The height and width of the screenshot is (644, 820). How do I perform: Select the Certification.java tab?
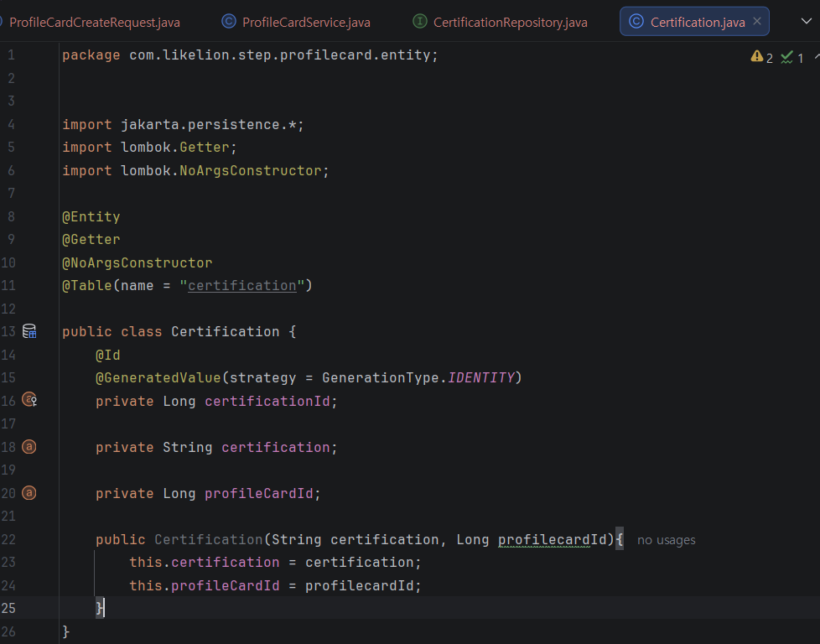pyautogui.click(x=694, y=22)
